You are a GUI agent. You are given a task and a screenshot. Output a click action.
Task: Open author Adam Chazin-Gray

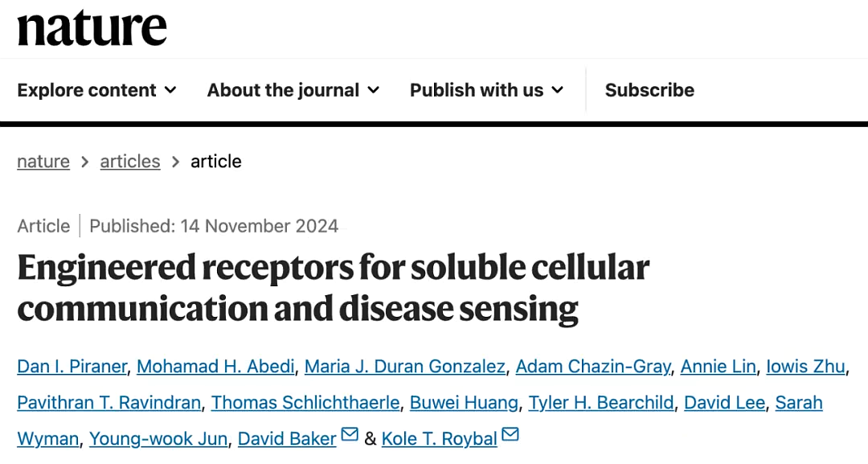pos(593,366)
